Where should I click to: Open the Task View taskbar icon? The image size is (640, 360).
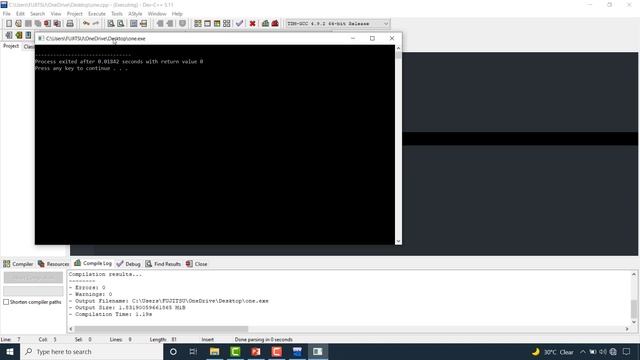pos(193,352)
